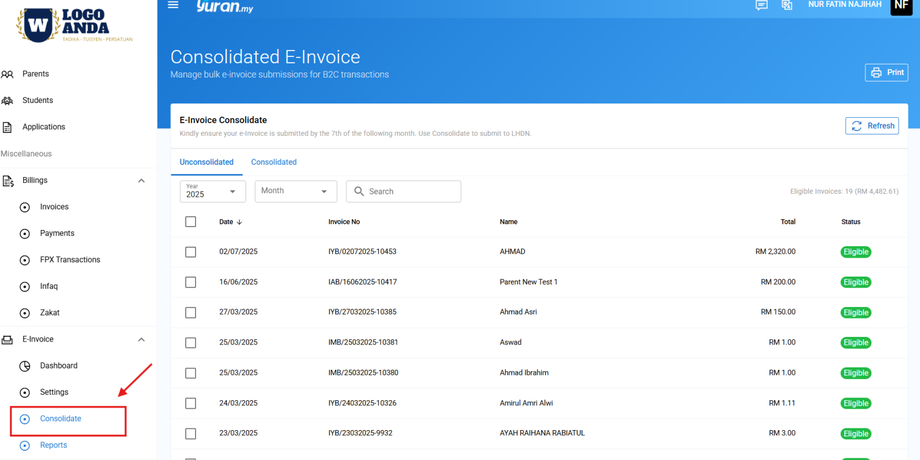
Task: Open the Year 2025 dropdown
Action: pyautogui.click(x=212, y=191)
